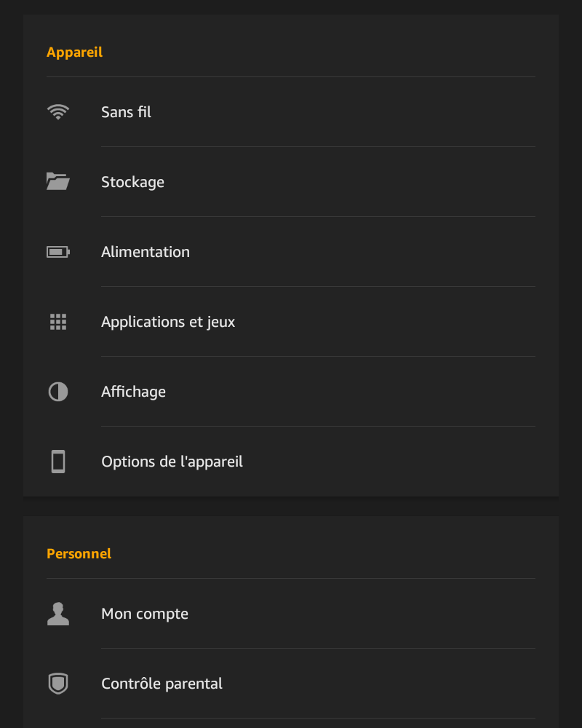Screen dimensions: 582x728
Task: Click the Personnel section heading
Action: pos(79,553)
